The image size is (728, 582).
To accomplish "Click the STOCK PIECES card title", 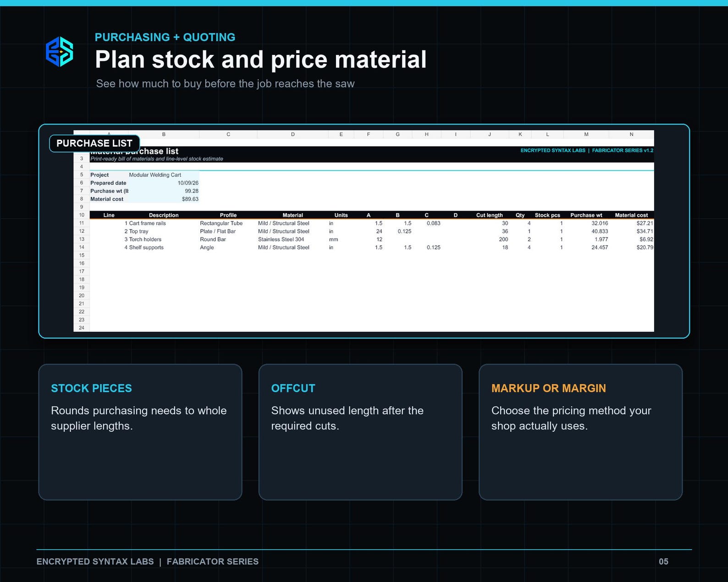I will [91, 388].
